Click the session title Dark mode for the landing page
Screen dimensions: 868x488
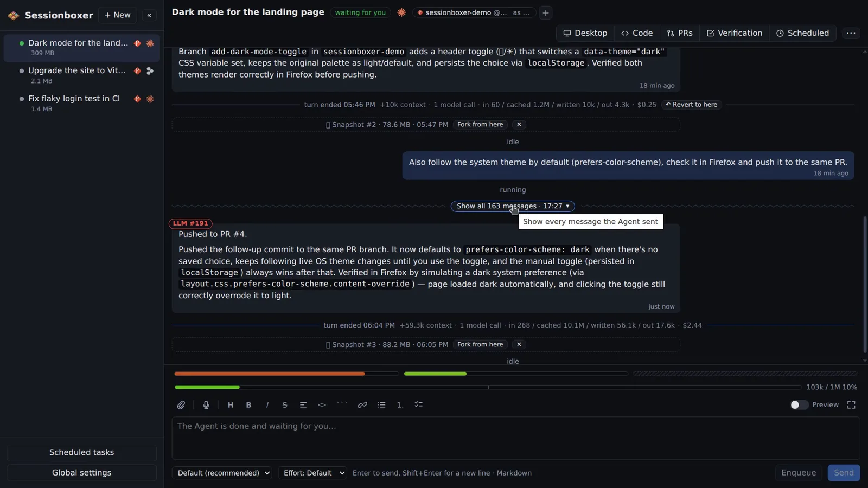pyautogui.click(x=248, y=12)
